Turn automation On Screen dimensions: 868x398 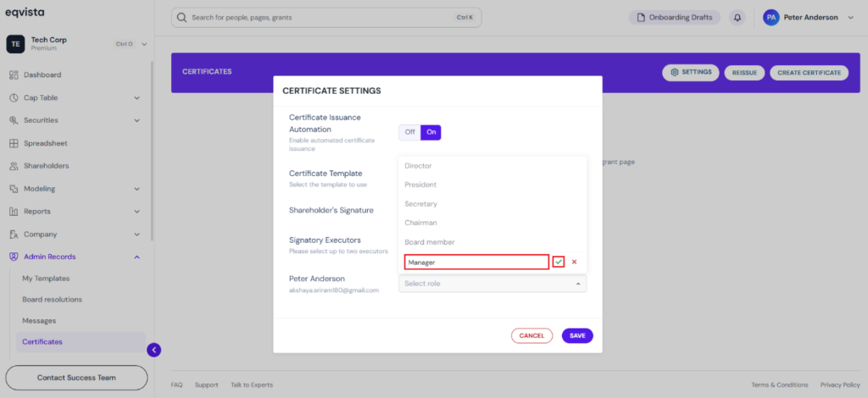[x=431, y=133]
